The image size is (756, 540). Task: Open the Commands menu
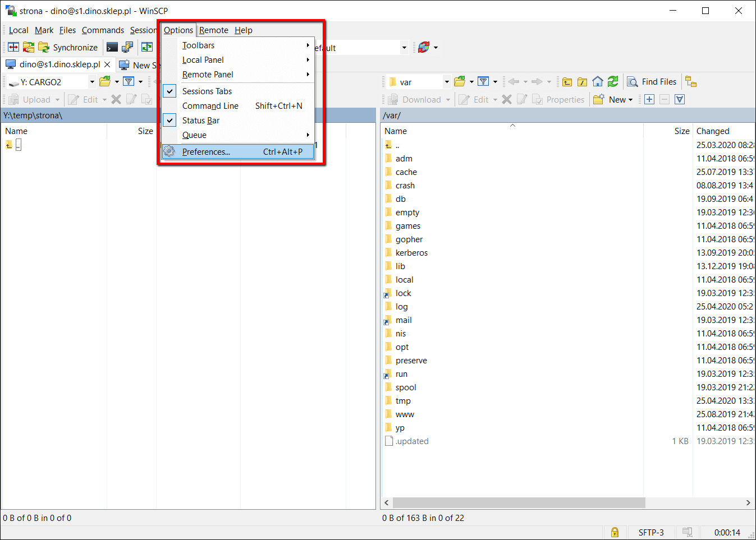(x=103, y=30)
